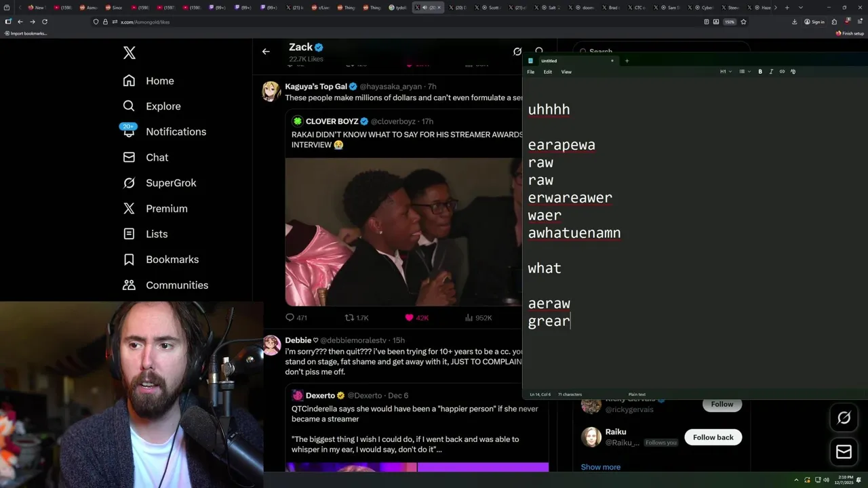Screen dimensions: 868x488
Task: Click Kaguya's Top Gal avatar
Action: 272,91
